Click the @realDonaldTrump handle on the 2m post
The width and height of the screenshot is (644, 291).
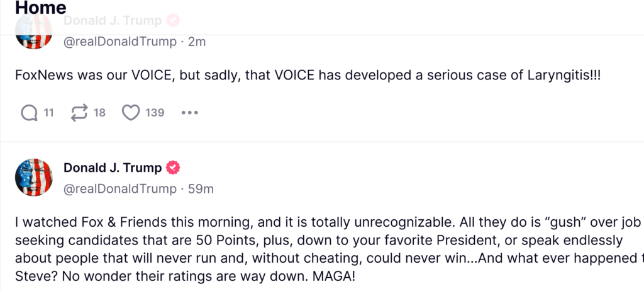coord(120,42)
